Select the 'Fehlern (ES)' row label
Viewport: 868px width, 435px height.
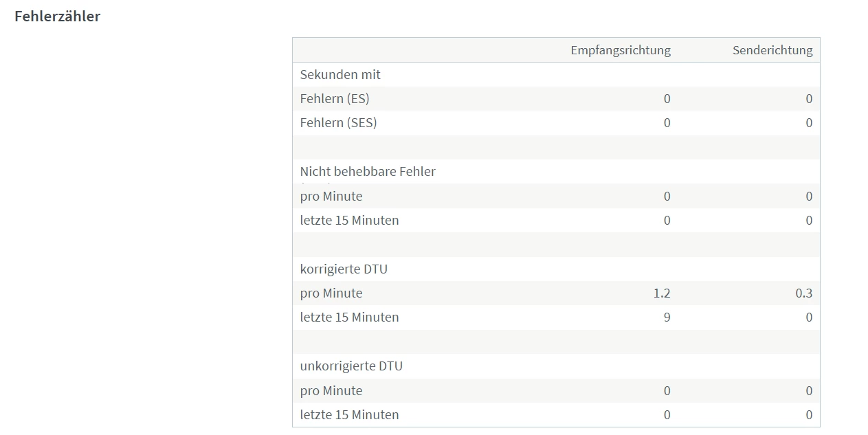point(335,98)
